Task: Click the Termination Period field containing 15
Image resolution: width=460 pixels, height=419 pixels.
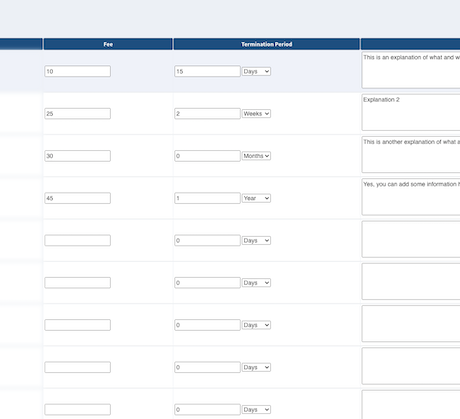Action: 207,71
